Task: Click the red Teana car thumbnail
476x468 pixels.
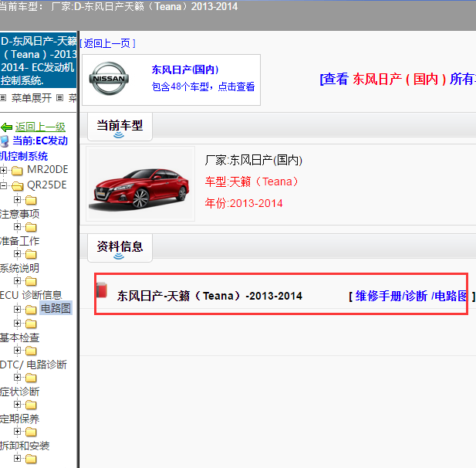Action: [x=140, y=184]
